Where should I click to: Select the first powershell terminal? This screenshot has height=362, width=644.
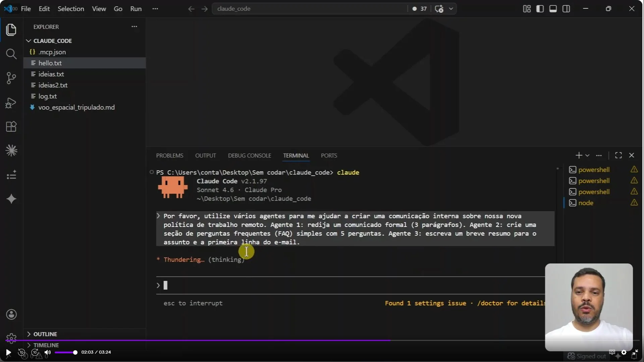[x=602, y=170]
